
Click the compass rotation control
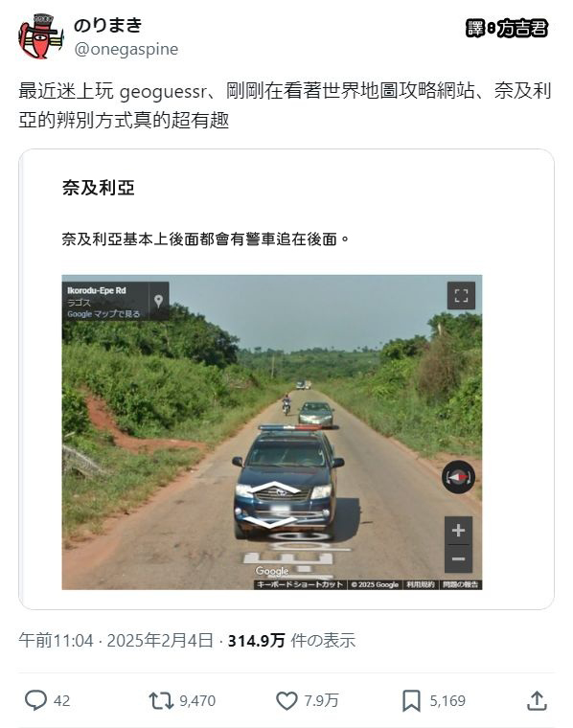(458, 477)
